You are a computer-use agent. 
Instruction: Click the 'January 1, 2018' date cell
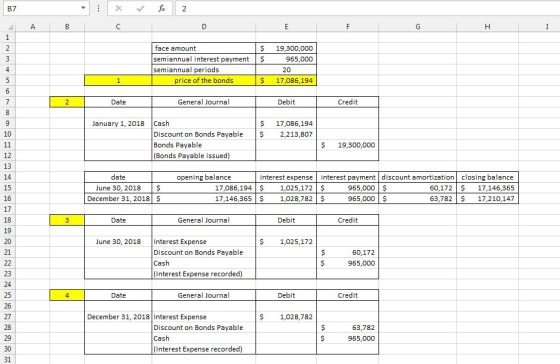tap(118, 124)
